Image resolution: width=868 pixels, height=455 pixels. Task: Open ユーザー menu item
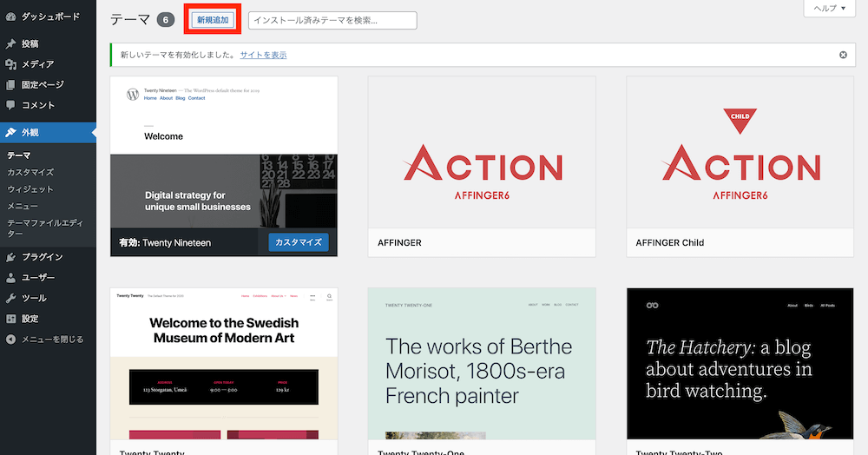point(48,277)
